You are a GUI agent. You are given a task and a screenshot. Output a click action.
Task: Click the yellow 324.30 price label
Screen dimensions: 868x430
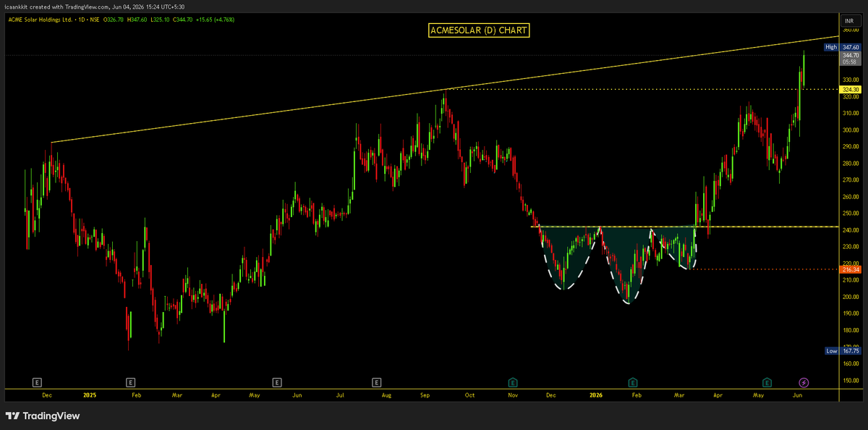pos(850,89)
